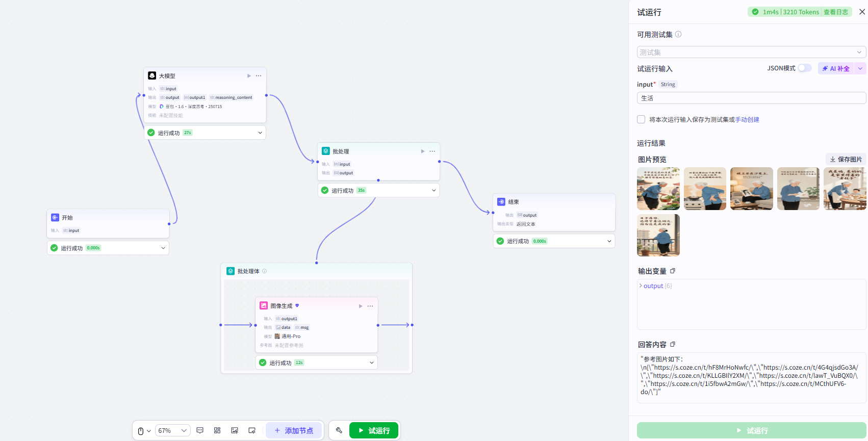The height and width of the screenshot is (441, 868).
Task: Check the save run input as test set box
Action: point(641,119)
